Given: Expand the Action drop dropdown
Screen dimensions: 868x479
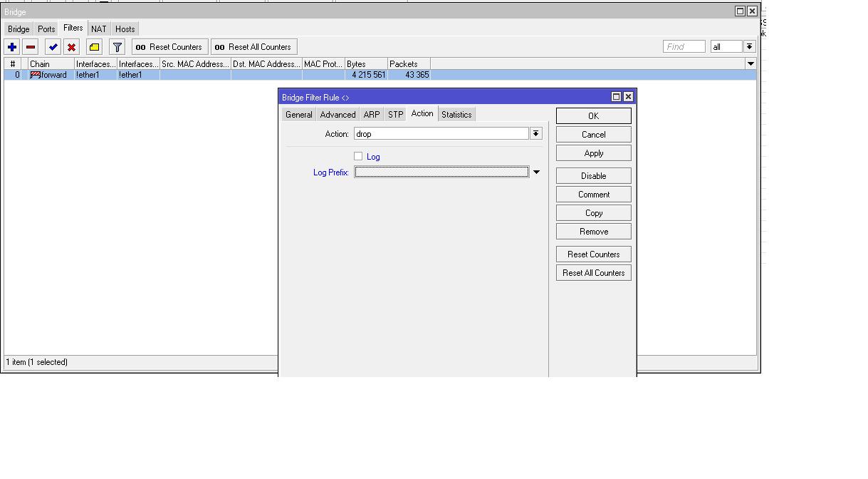Looking at the screenshot, I should coord(535,133).
